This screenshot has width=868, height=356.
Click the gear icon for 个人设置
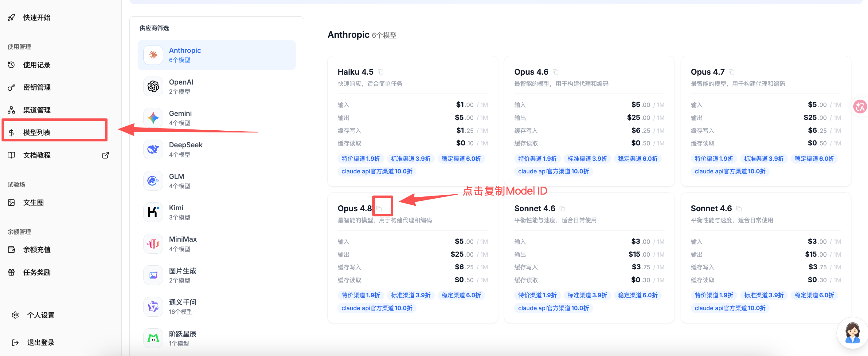point(15,315)
